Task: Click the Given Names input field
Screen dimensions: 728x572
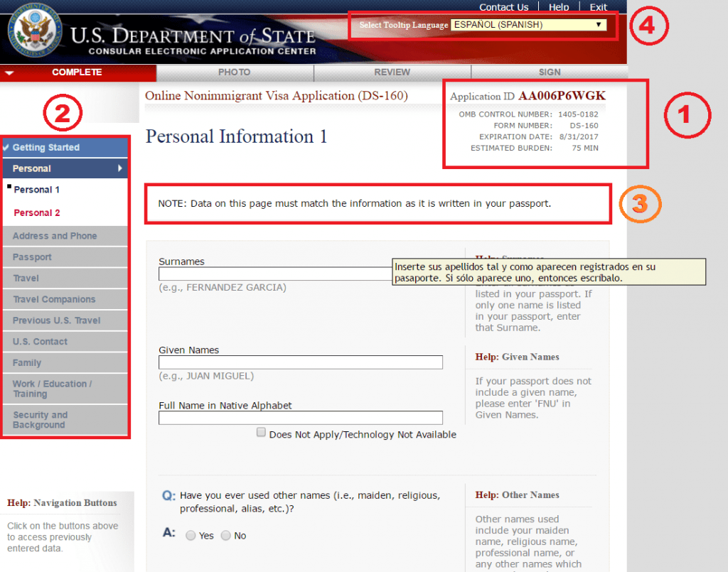Action: [301, 362]
